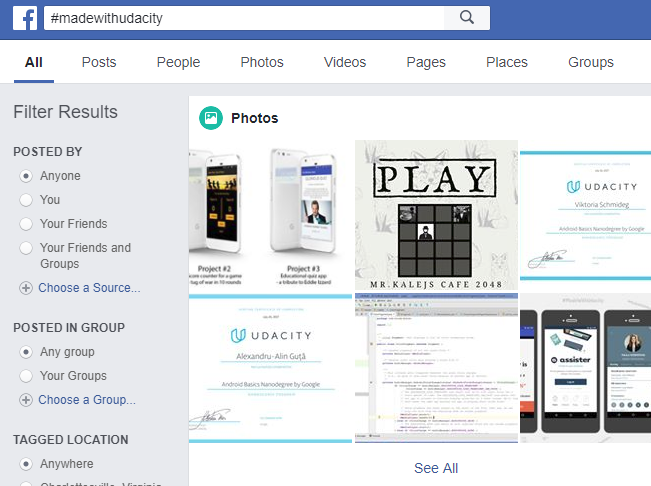Open the assister app mockup photo
Image resolution: width=651 pixels, height=486 pixels.
[x=586, y=368]
